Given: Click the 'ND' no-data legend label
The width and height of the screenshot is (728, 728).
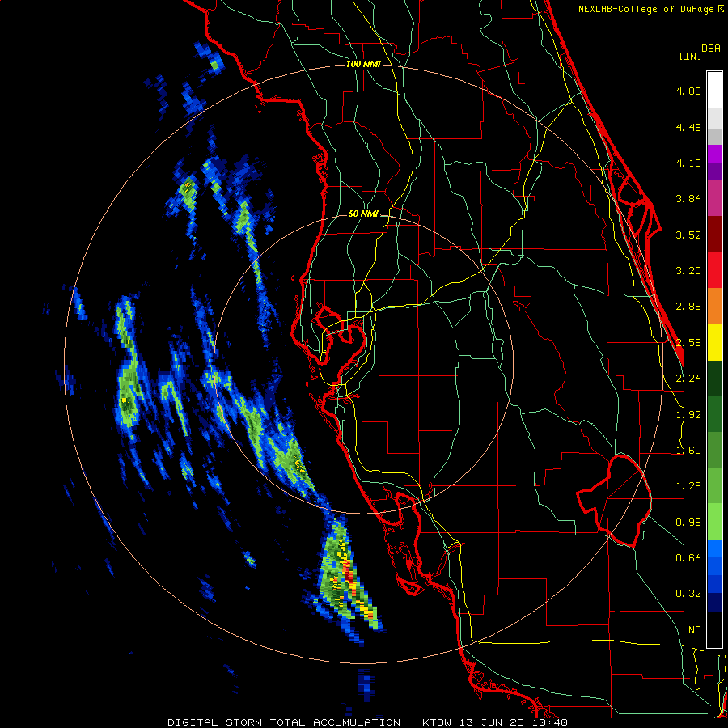Looking at the screenshot, I should pos(695,630).
